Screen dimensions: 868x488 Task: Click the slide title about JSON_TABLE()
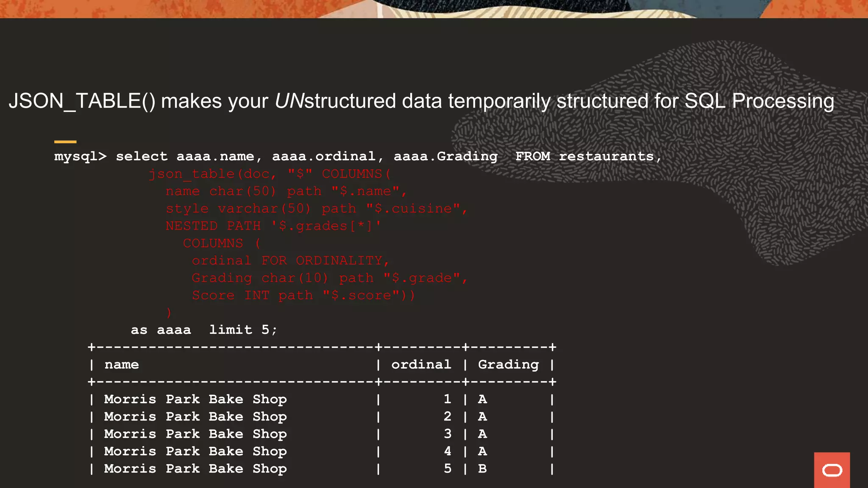[x=421, y=101]
